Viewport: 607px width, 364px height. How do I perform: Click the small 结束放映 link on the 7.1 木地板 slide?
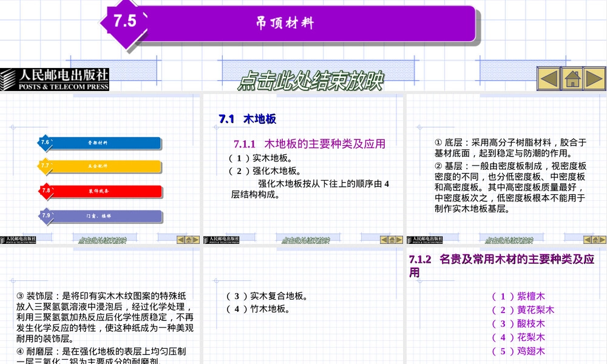coord(305,240)
